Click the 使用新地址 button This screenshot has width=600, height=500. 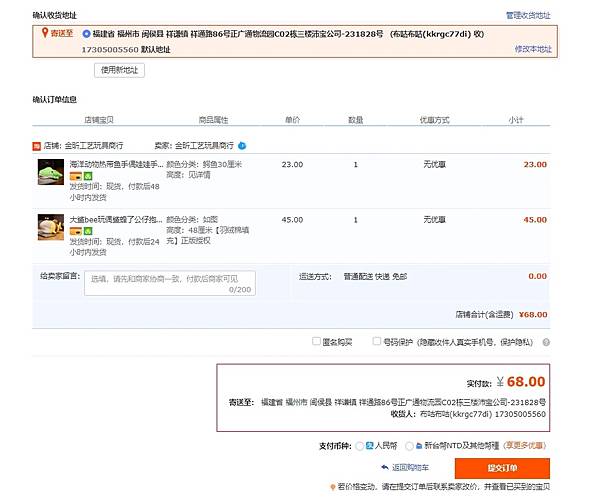pos(119,70)
